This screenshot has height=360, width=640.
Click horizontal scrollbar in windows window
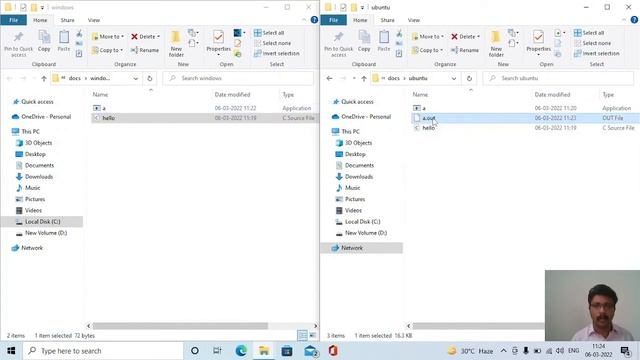(180, 326)
